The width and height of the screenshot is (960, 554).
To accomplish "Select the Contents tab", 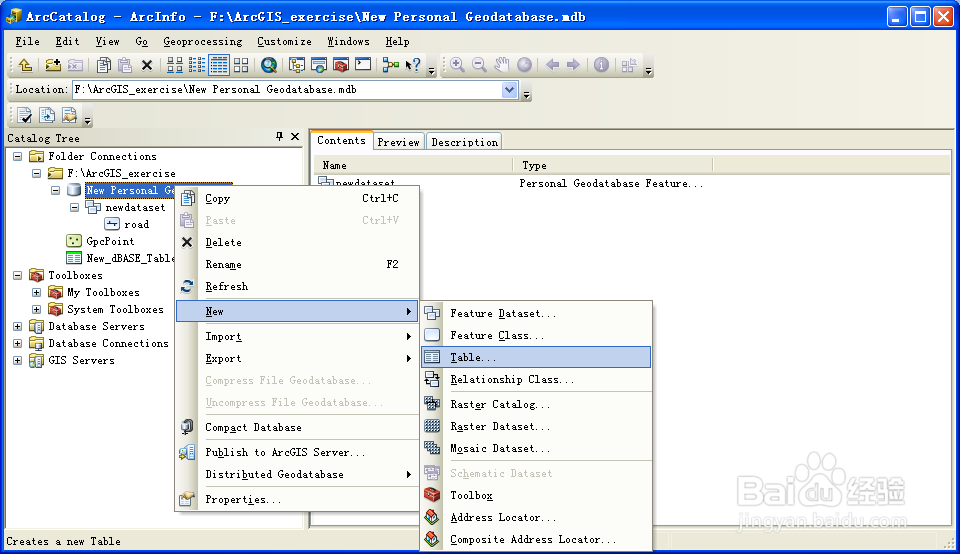I will pos(341,140).
